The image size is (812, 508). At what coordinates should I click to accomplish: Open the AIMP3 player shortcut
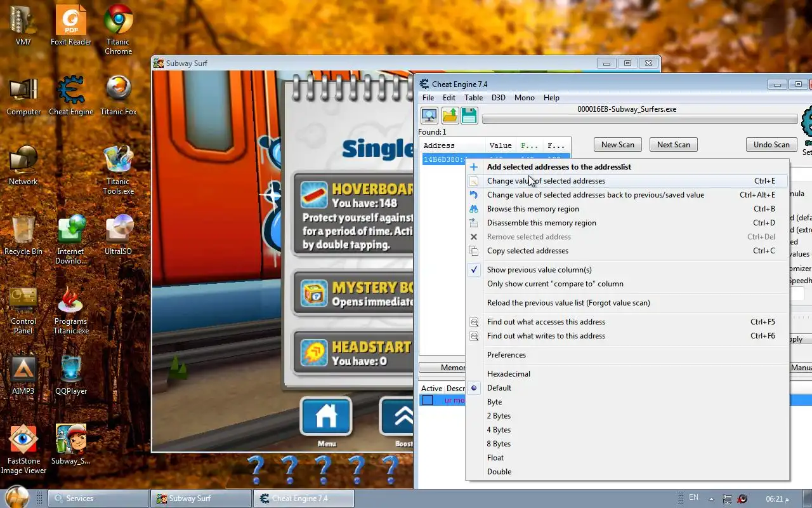pyautogui.click(x=23, y=375)
